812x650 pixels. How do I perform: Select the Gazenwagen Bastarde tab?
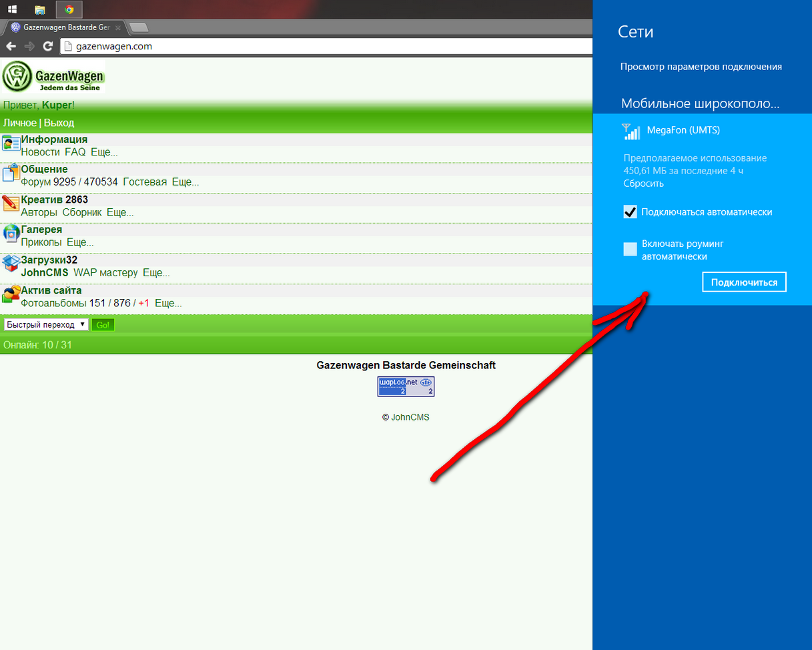(66, 27)
